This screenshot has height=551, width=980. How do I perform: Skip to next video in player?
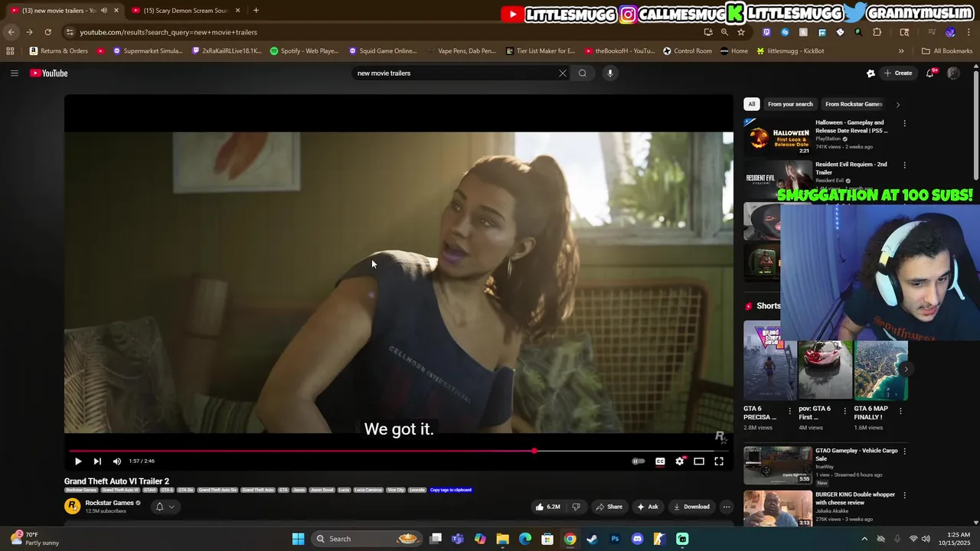click(97, 461)
